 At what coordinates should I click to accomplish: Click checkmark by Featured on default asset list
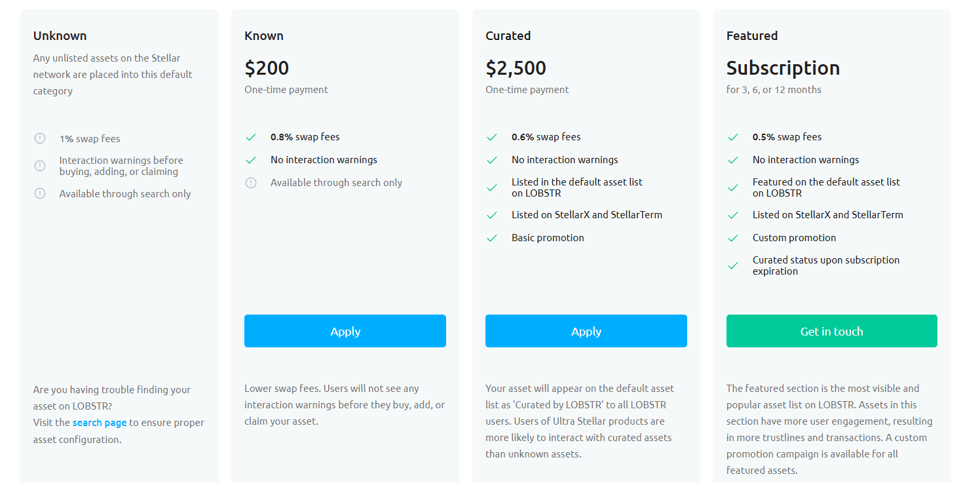733,187
